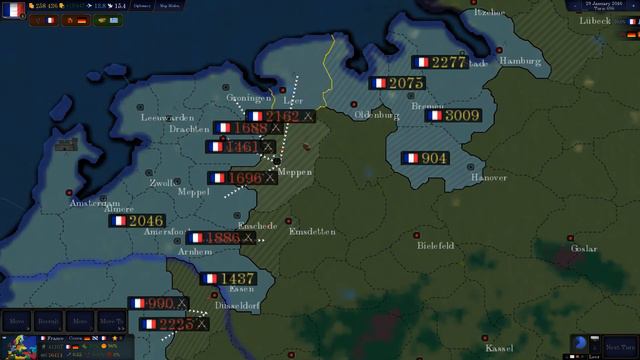Click the Leeuwarden province marker
640x360 pixels.
[x=140, y=107]
